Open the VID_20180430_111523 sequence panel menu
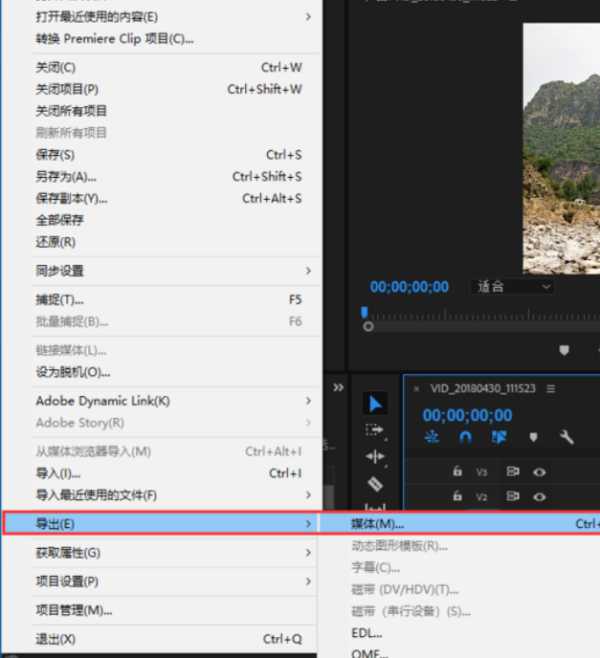This screenshot has width=600, height=658. click(551, 389)
